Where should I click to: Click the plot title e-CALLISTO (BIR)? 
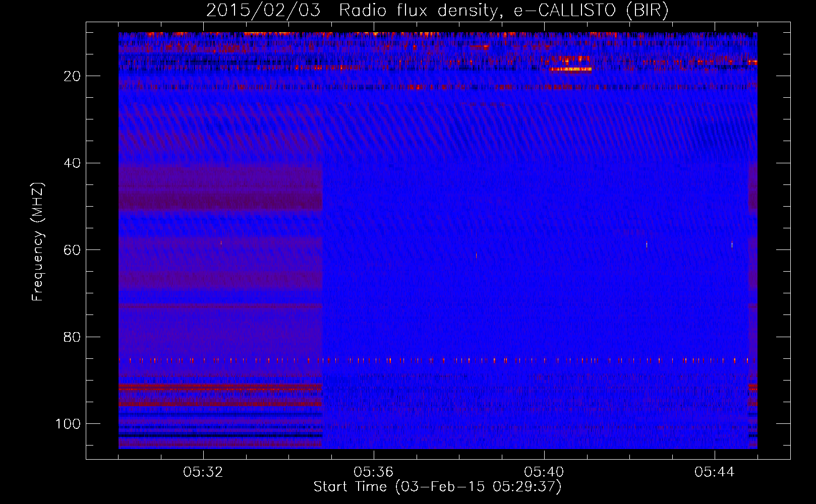591,11
